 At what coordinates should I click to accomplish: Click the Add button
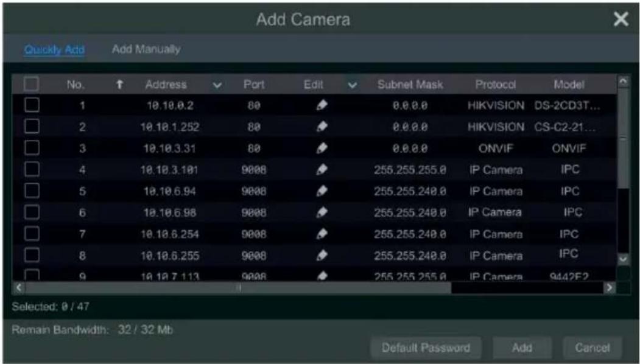pos(522,348)
